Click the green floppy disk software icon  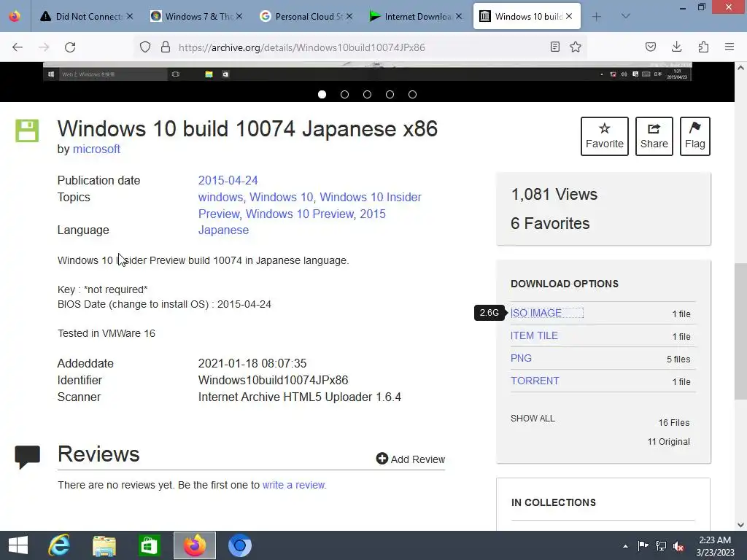[27, 130]
